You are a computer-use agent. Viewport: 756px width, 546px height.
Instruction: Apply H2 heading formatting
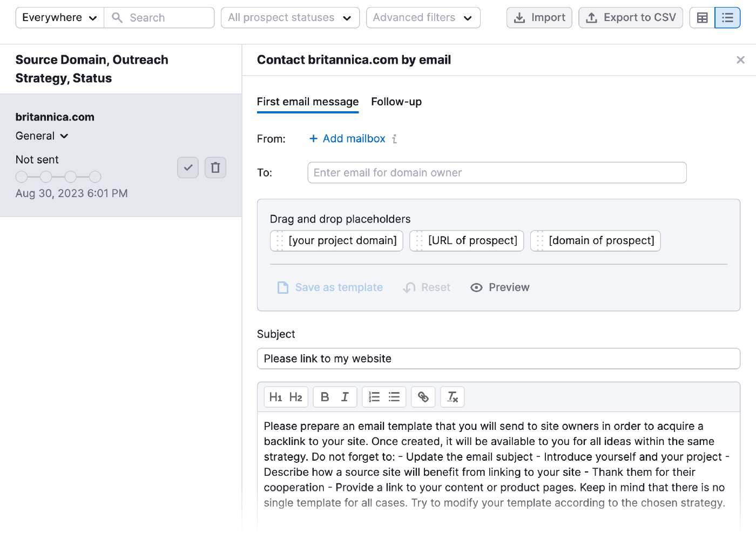[x=295, y=396]
